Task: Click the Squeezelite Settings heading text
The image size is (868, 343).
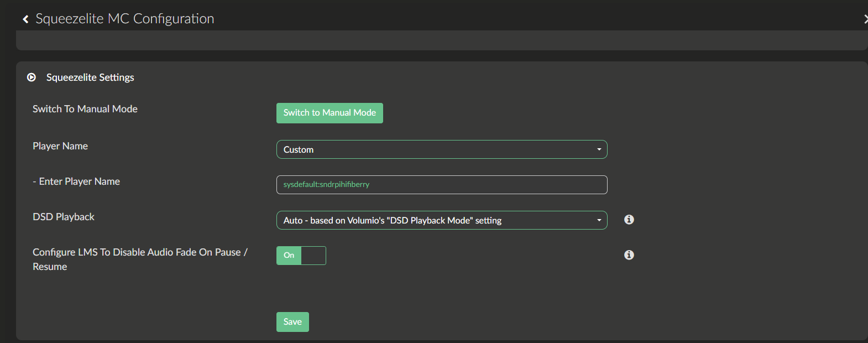Action: point(90,77)
